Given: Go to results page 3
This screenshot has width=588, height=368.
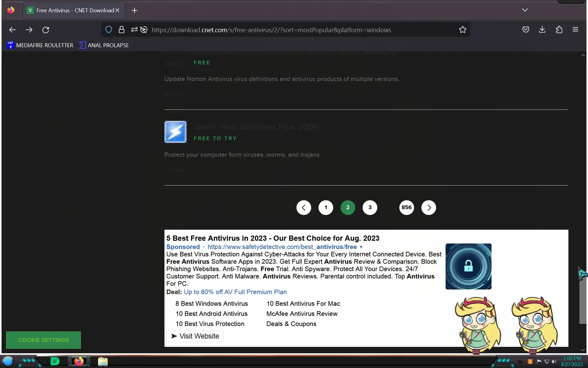Looking at the screenshot, I should [370, 208].
